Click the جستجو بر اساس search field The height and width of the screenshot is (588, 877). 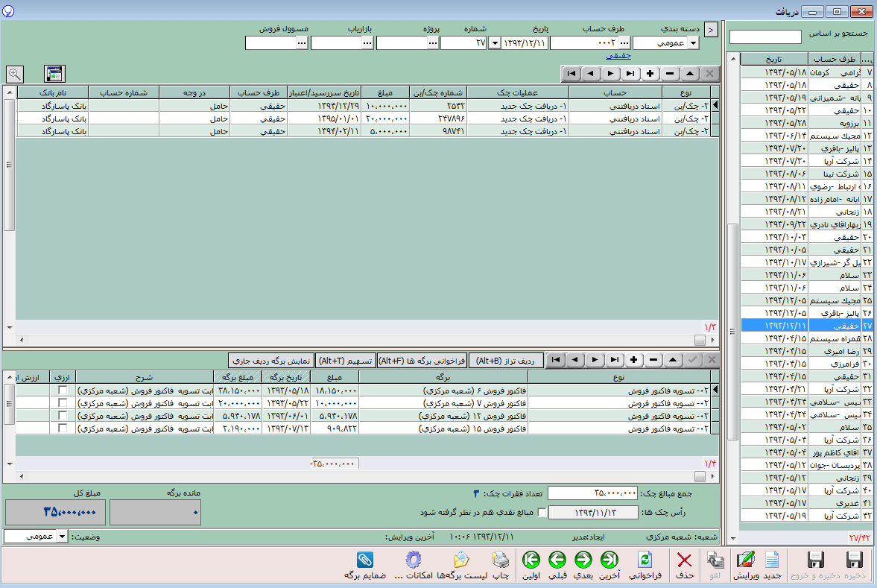coord(765,37)
